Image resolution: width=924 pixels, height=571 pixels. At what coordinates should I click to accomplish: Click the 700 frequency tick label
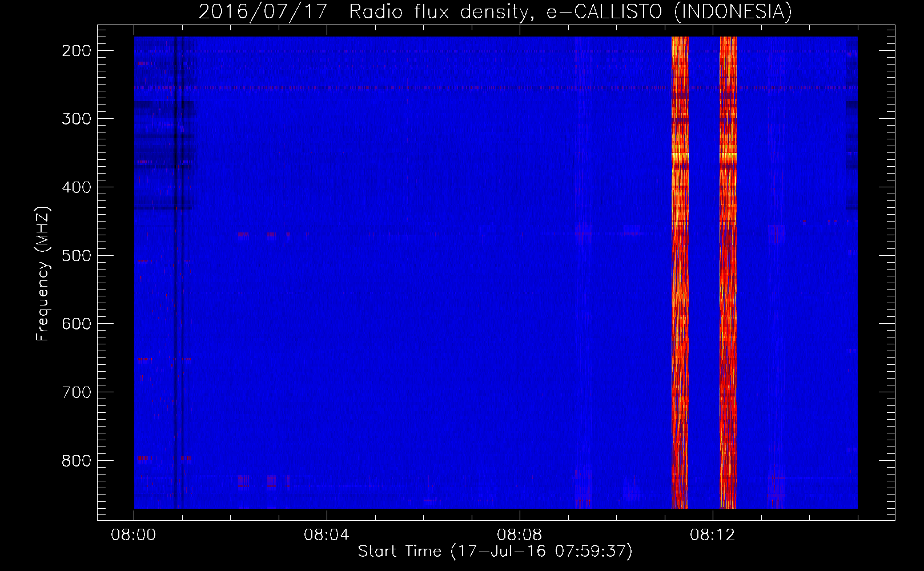77,392
